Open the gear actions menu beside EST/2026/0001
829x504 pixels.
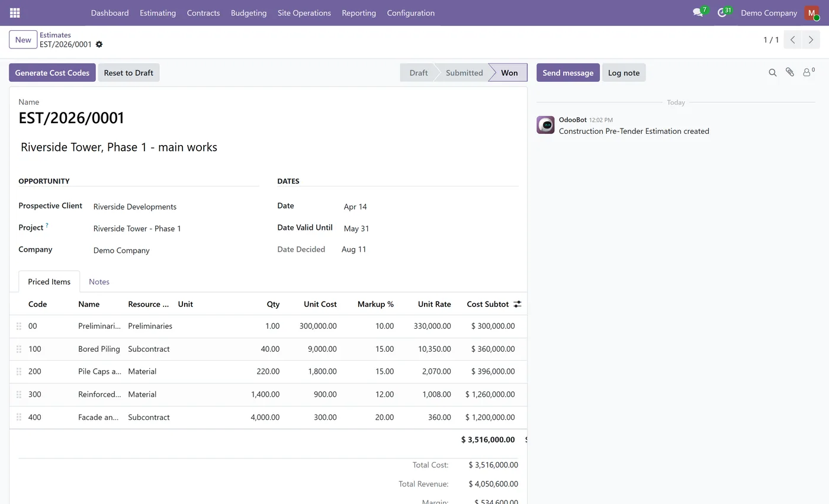click(x=99, y=44)
